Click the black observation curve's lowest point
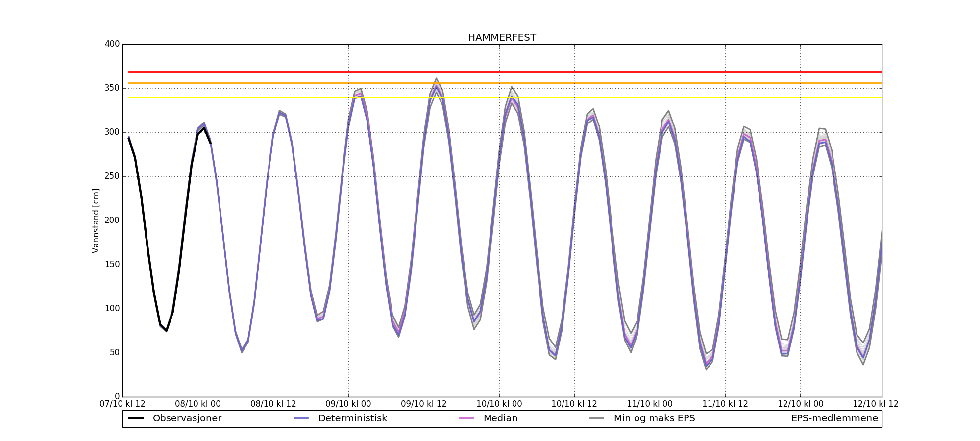This screenshot has height=441, width=980. click(x=167, y=331)
